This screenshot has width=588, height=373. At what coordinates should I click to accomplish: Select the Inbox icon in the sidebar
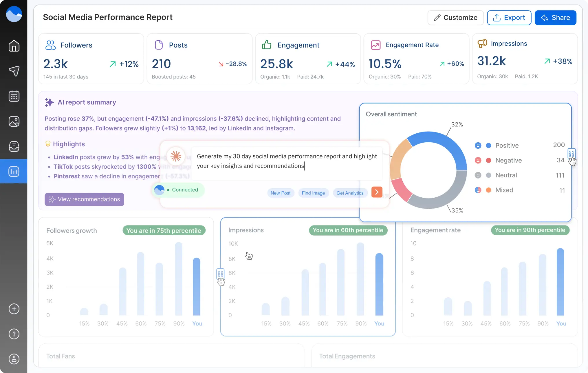14,146
